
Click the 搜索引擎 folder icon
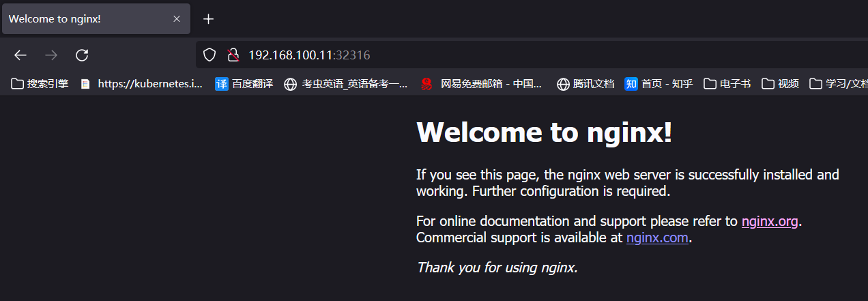[17, 84]
